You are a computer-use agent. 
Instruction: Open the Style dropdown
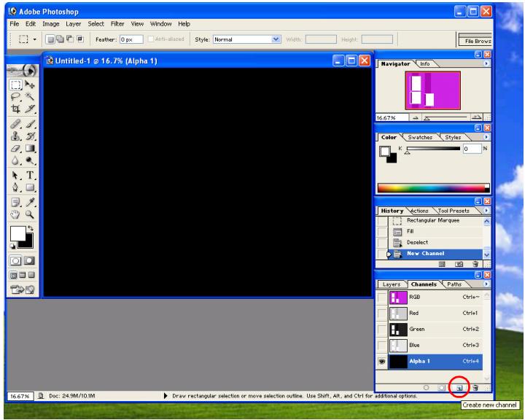[276, 39]
